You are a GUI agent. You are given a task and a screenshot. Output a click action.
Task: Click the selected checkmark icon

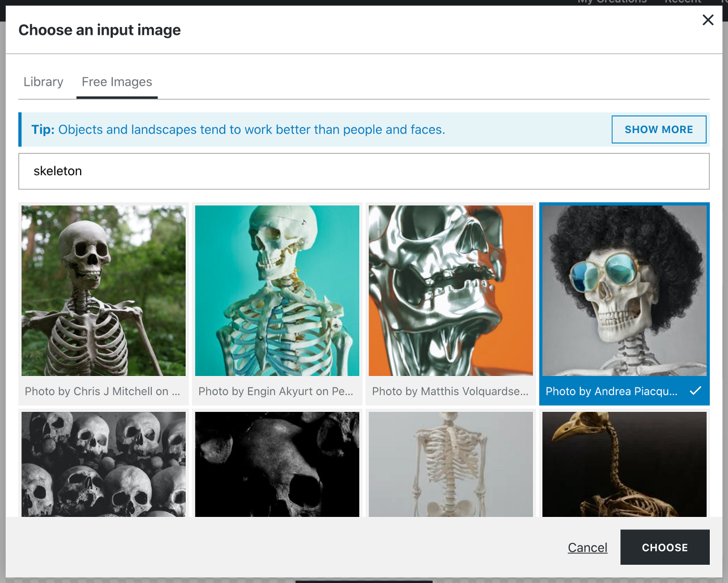pyautogui.click(x=696, y=391)
